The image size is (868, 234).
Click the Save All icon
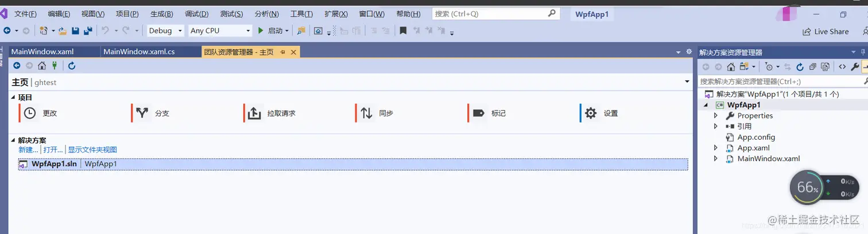click(88, 30)
